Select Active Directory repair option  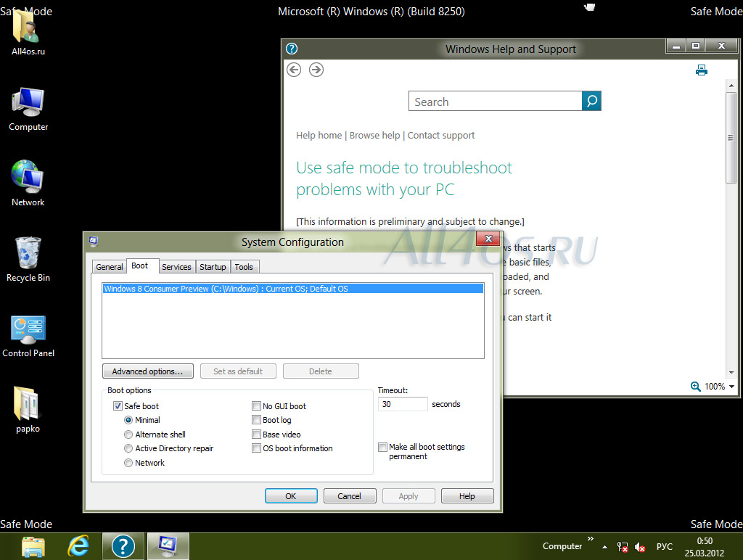pyautogui.click(x=128, y=448)
